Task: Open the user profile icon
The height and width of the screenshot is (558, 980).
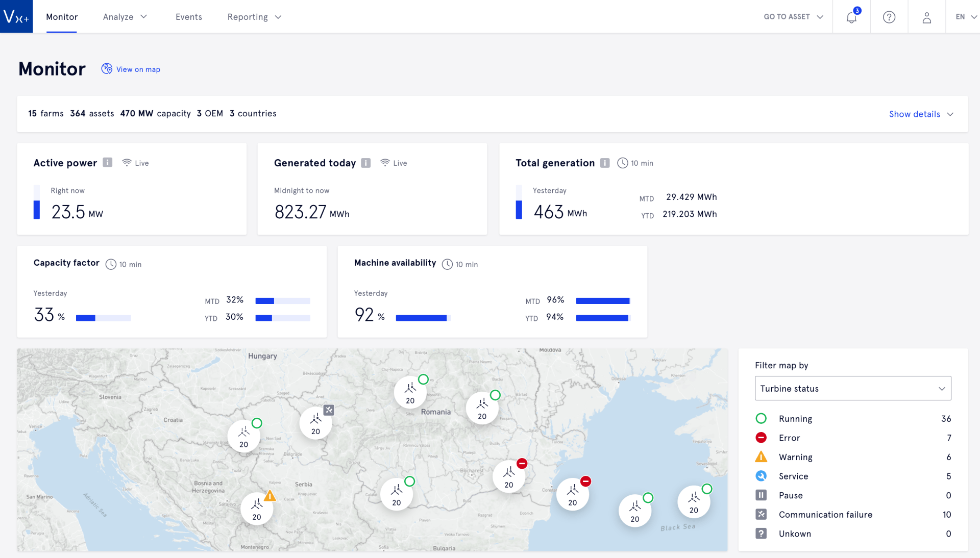Action: tap(927, 17)
